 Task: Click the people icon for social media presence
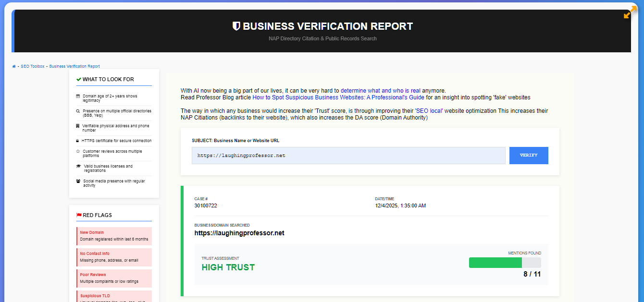[x=78, y=181]
